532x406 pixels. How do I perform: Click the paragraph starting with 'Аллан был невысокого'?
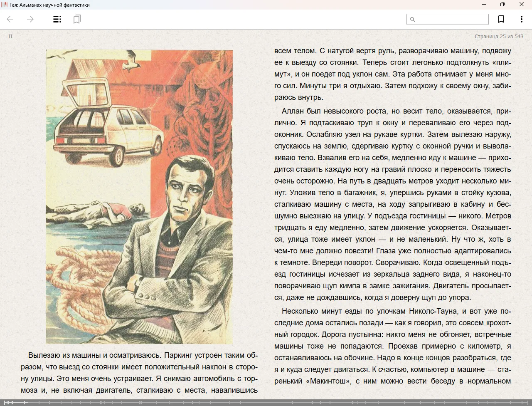pyautogui.click(x=392, y=204)
